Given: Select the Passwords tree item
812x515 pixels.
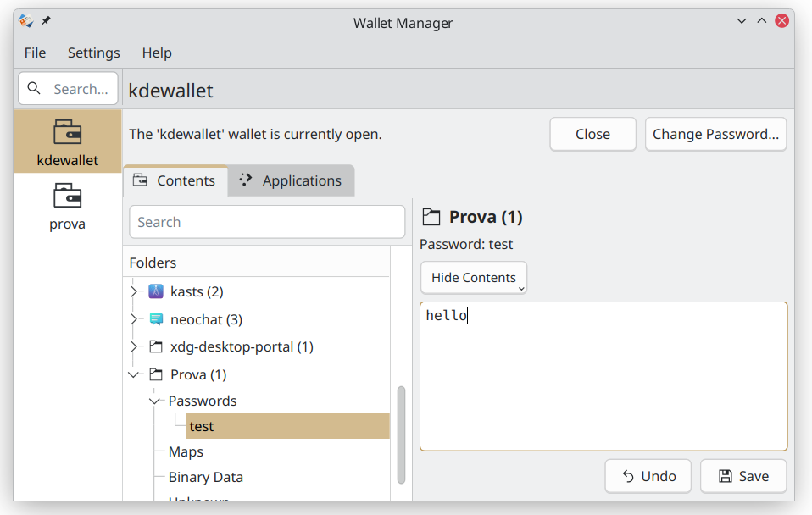Looking at the screenshot, I should [203, 401].
